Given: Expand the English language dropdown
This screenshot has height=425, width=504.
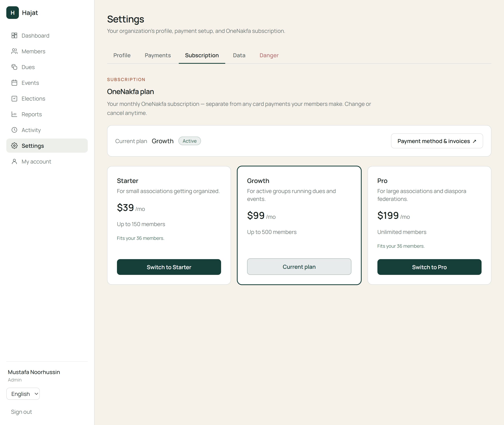Looking at the screenshot, I should pyautogui.click(x=23, y=394).
